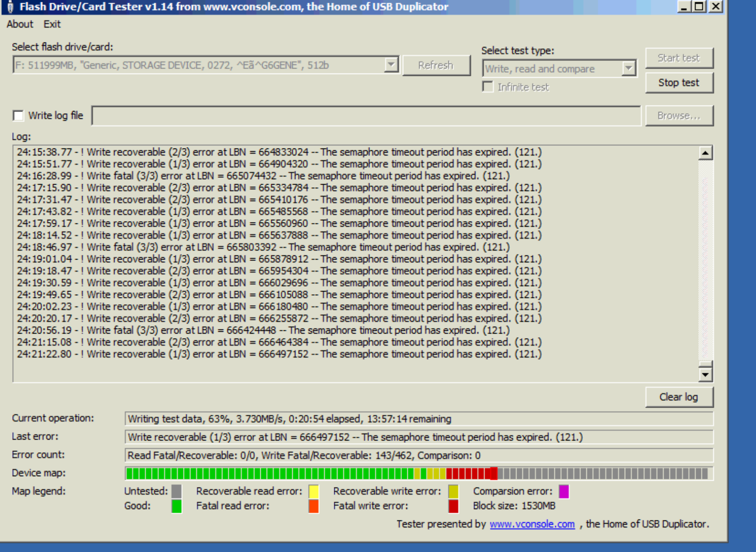Click the log file path input field
Viewport: 756px width, 552px height.
click(366, 116)
